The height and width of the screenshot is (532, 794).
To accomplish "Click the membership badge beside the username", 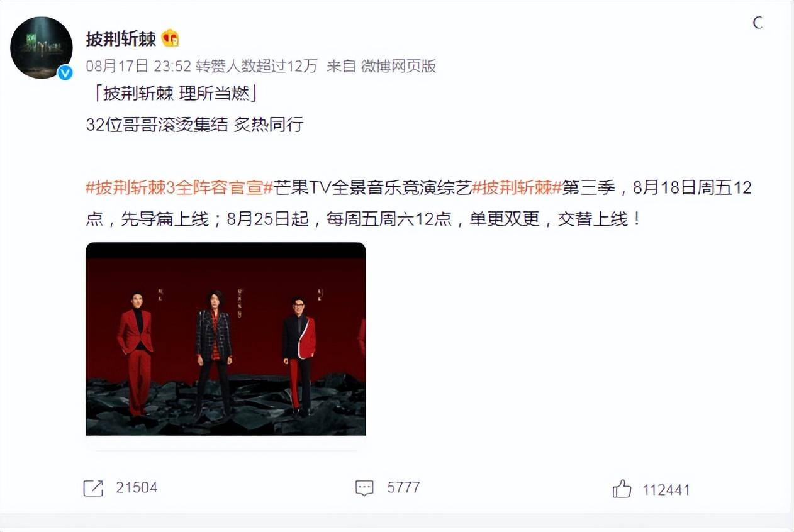I will (x=171, y=38).
